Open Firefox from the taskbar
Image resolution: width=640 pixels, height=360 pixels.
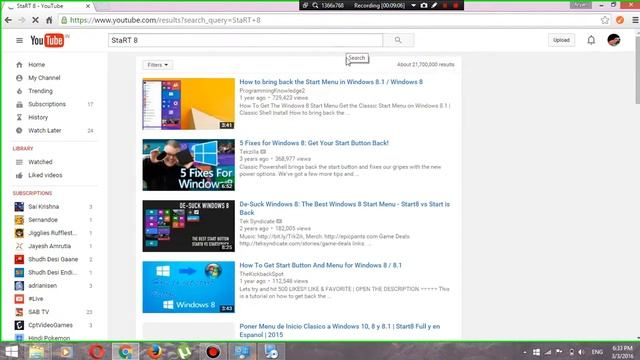click(155, 351)
